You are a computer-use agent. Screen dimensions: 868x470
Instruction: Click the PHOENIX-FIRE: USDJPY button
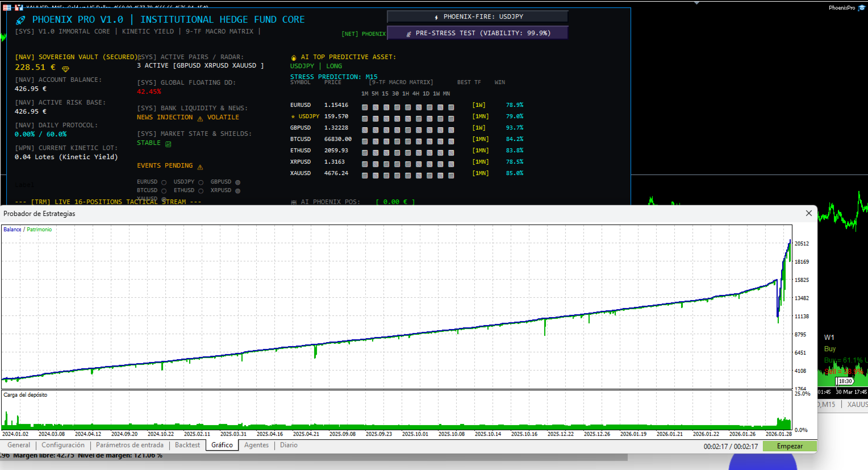(477, 17)
